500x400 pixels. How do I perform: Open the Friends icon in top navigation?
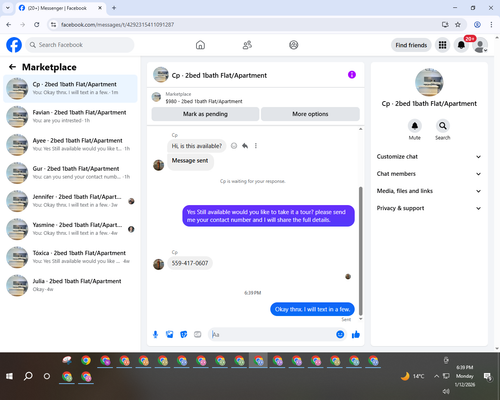coord(247,45)
